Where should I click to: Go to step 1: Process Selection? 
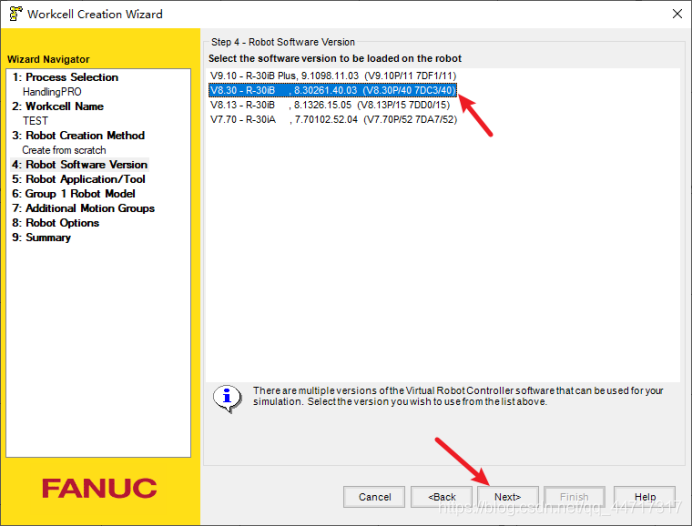coord(65,77)
